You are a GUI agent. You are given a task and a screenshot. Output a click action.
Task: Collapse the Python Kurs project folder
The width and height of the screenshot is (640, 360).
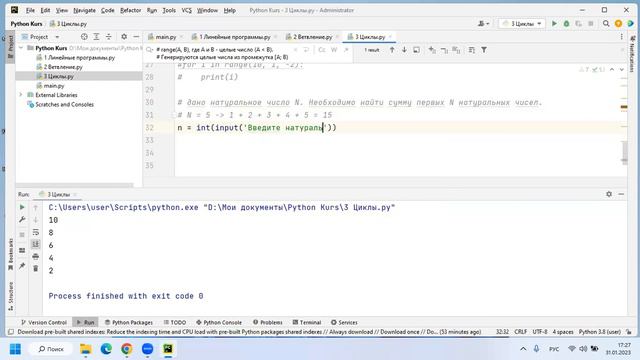pos(21,48)
